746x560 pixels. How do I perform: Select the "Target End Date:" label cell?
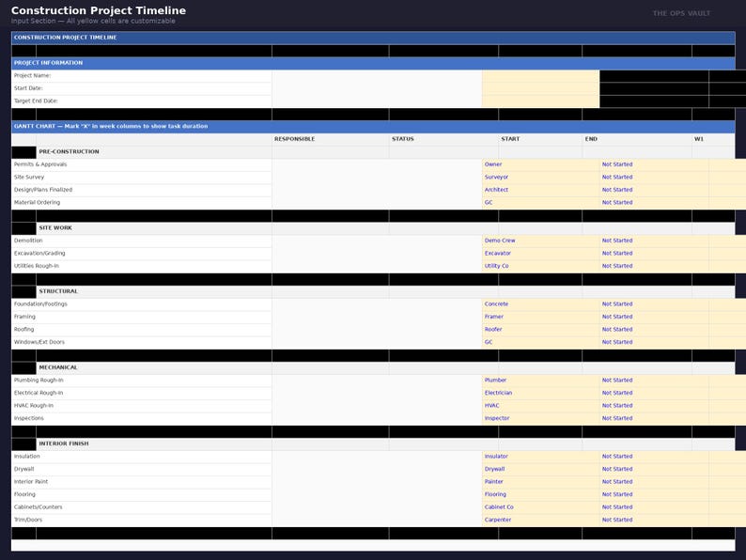click(141, 101)
